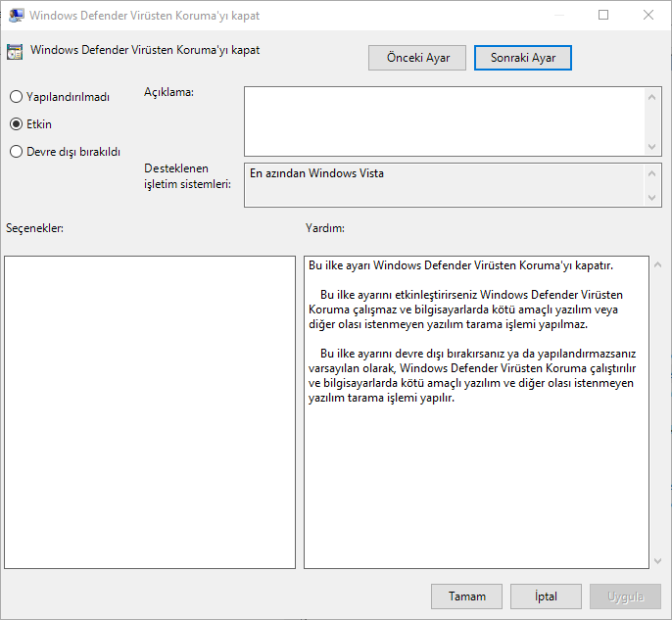Click the Açıklama: label
The image size is (672, 620).
click(168, 92)
